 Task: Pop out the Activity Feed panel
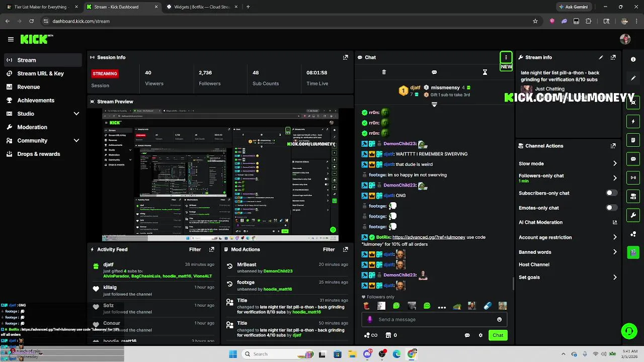click(212, 249)
